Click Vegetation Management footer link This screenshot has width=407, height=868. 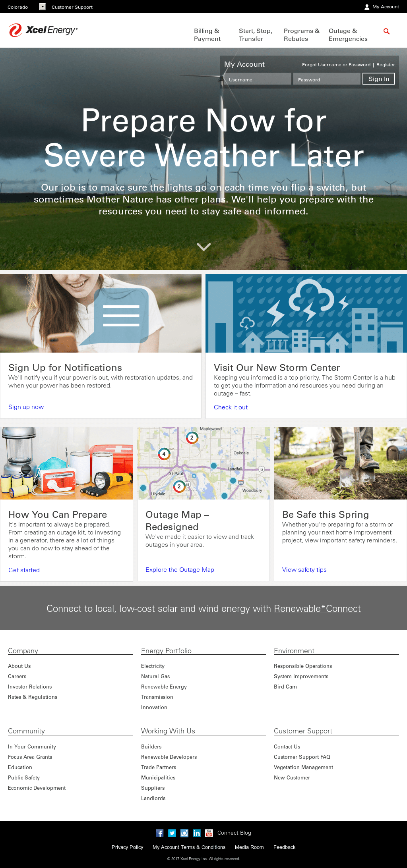(303, 768)
